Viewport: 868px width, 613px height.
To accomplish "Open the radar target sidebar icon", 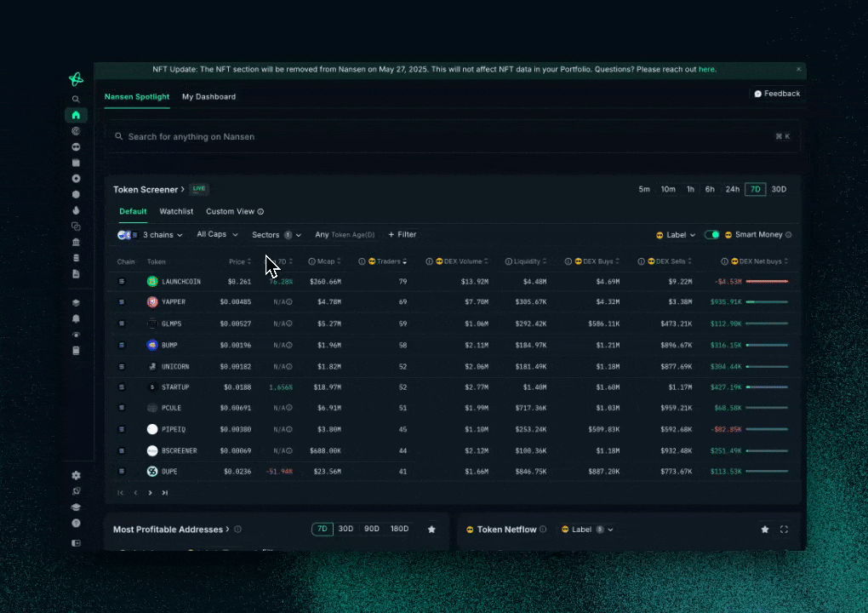I will coord(76,131).
